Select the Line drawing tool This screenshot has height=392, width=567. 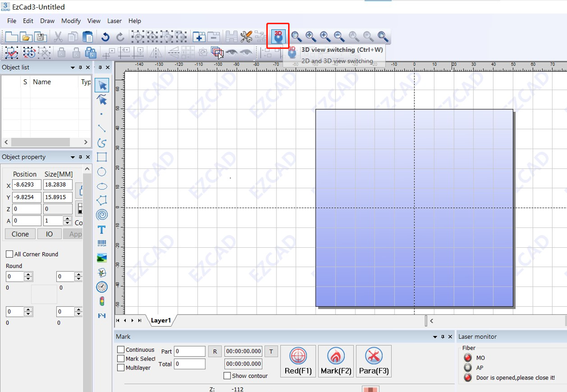[102, 128]
